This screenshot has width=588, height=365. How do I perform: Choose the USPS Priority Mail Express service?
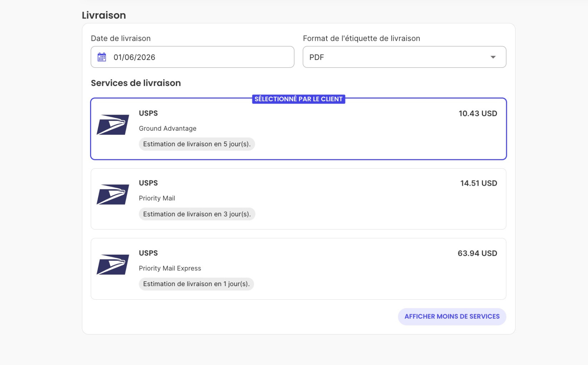coord(299,269)
